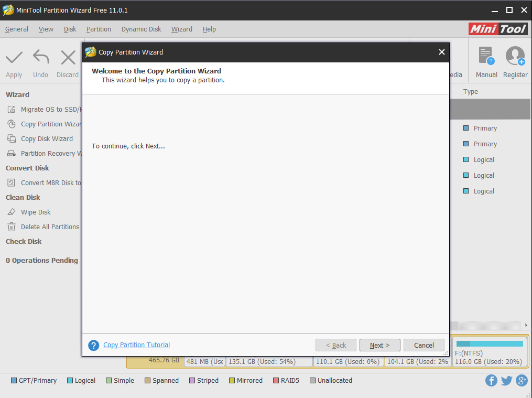This screenshot has width=532, height=398.
Task: Open the Delete All Partitions tool
Action: click(50, 227)
